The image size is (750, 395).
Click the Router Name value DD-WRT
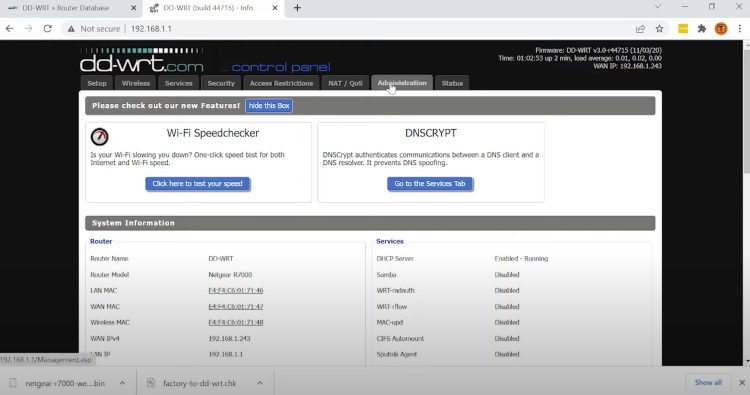click(221, 258)
